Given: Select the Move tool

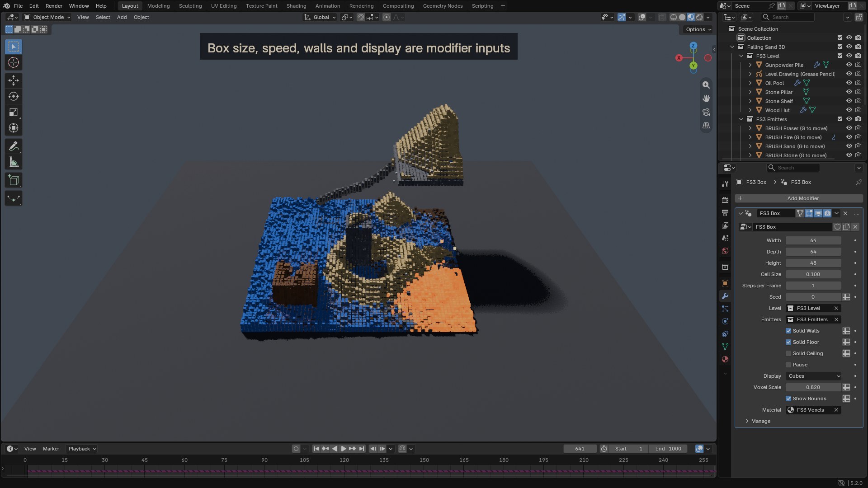Looking at the screenshot, I should (x=14, y=80).
